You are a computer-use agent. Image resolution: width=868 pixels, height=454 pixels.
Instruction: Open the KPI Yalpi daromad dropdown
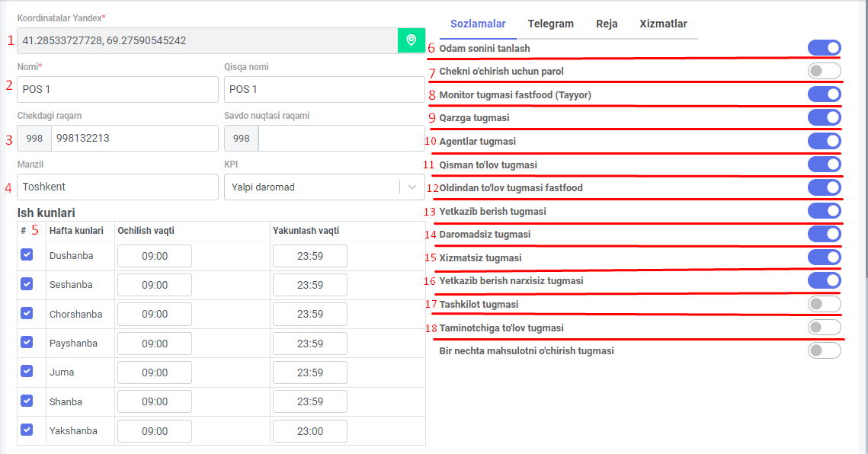click(x=325, y=187)
